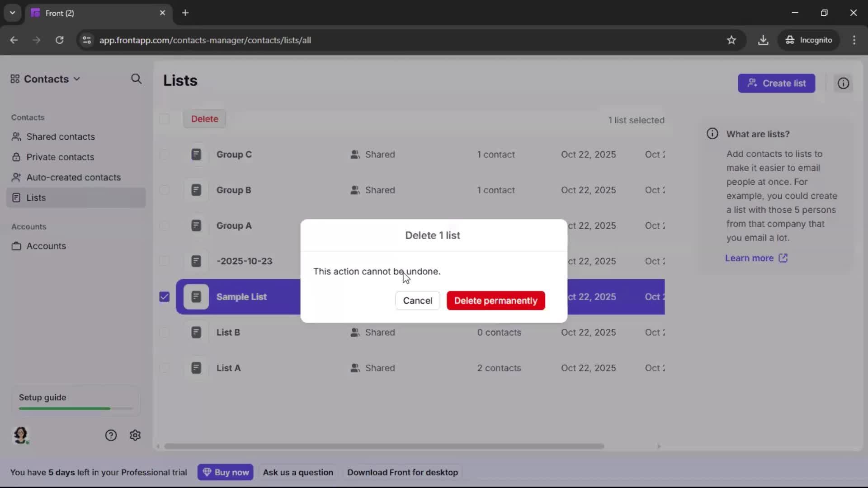
Task: Open the settings gear icon
Action: 135,435
